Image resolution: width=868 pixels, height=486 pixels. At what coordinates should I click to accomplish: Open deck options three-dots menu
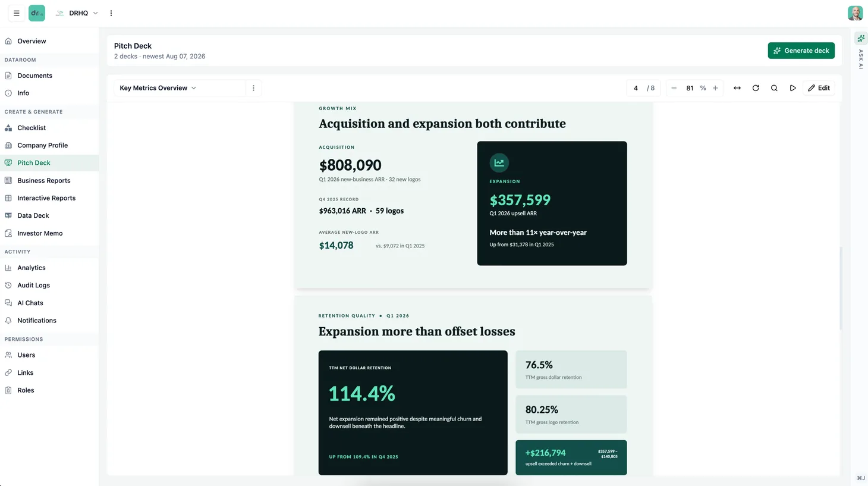(253, 88)
